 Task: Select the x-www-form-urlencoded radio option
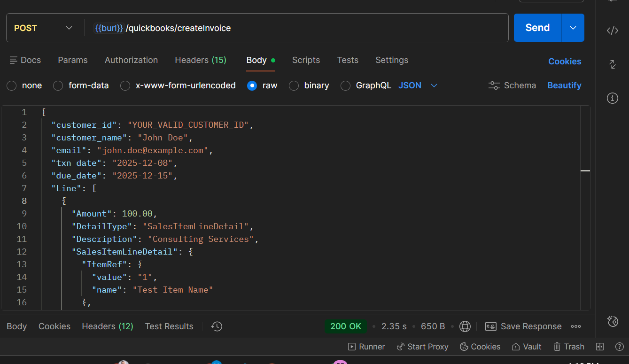125,85
